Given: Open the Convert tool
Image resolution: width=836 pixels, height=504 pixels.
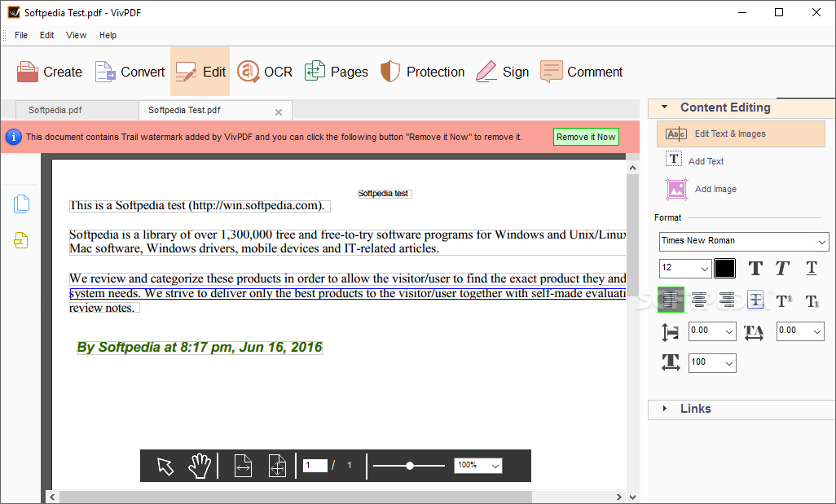Looking at the screenshot, I should (130, 72).
